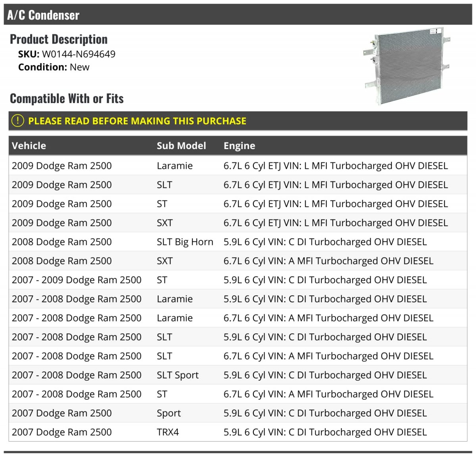Click engine cell for 2009 Laramie row
The width and height of the screenshot is (476, 457).
point(336,166)
